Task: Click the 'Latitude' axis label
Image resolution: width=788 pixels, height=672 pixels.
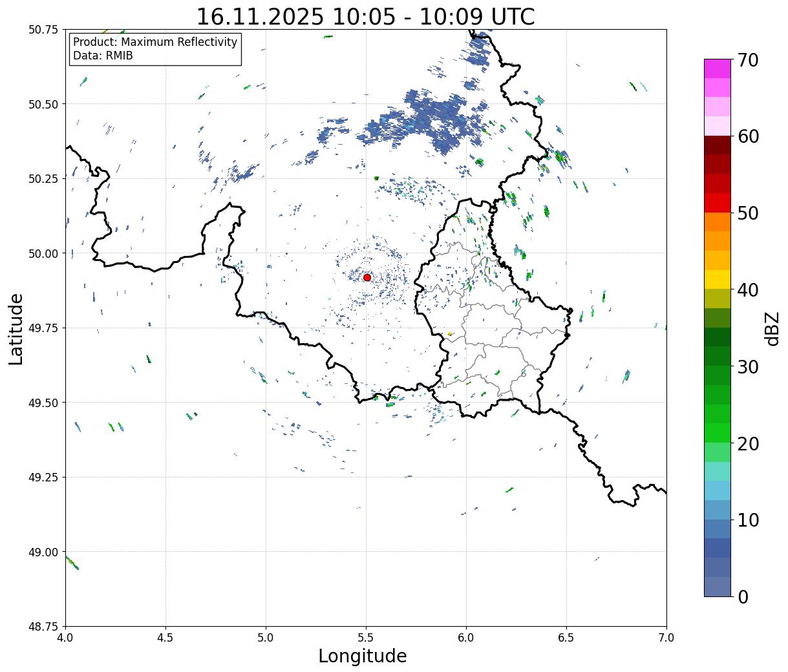Action: coord(16,328)
